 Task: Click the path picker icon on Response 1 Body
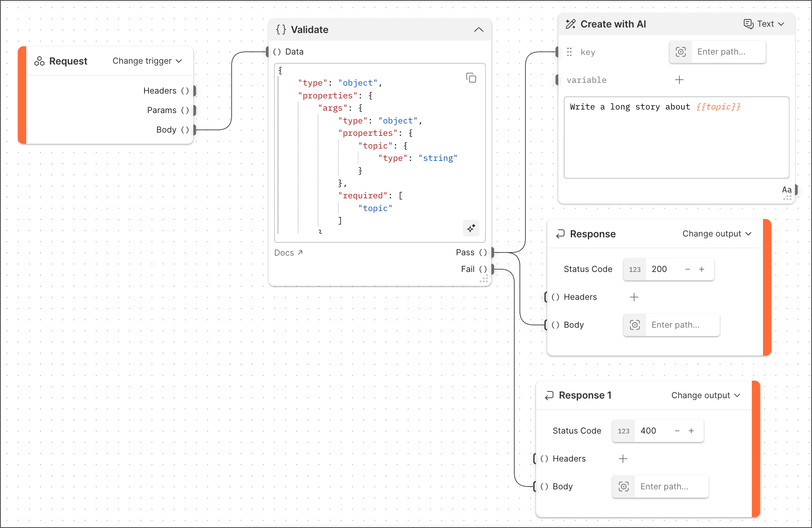coord(623,486)
